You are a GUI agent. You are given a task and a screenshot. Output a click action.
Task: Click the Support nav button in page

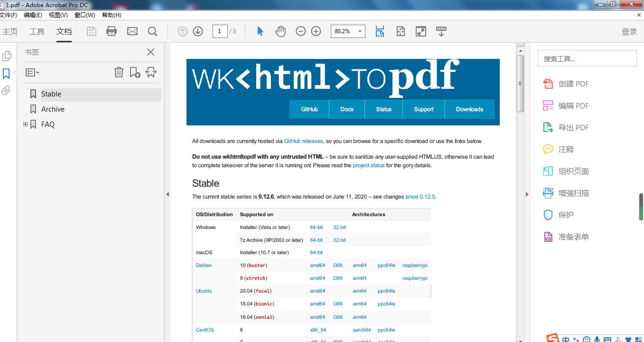pyautogui.click(x=424, y=109)
